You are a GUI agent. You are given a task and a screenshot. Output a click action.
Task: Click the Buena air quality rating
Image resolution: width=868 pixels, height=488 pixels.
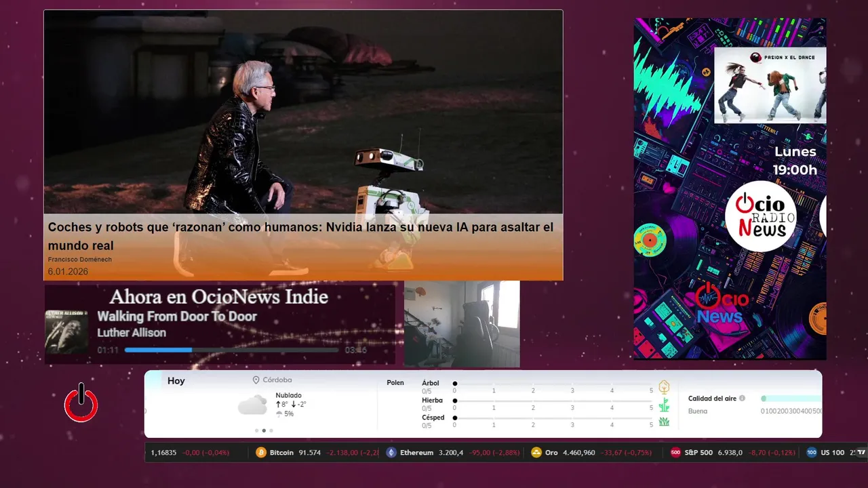pyautogui.click(x=698, y=411)
